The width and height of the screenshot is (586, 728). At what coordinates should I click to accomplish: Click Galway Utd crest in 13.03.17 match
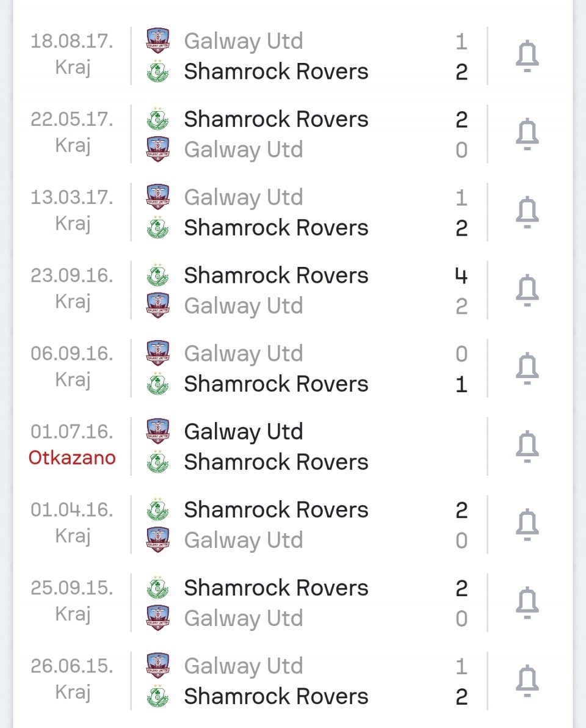click(x=157, y=197)
